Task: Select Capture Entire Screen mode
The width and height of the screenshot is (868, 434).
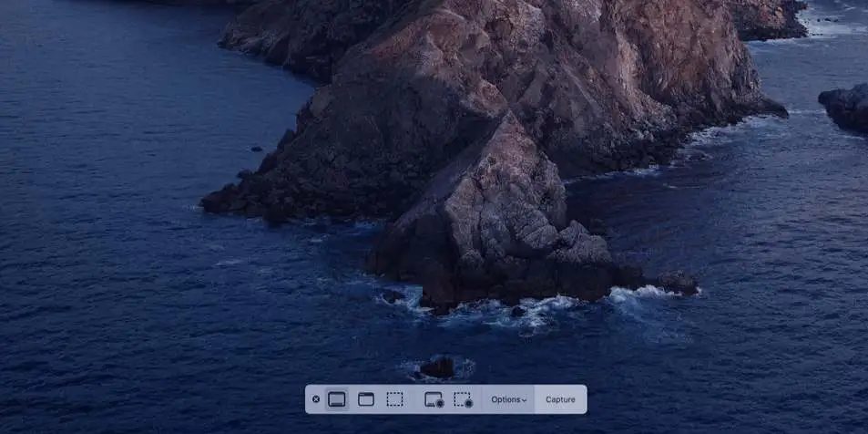Action: [337, 399]
